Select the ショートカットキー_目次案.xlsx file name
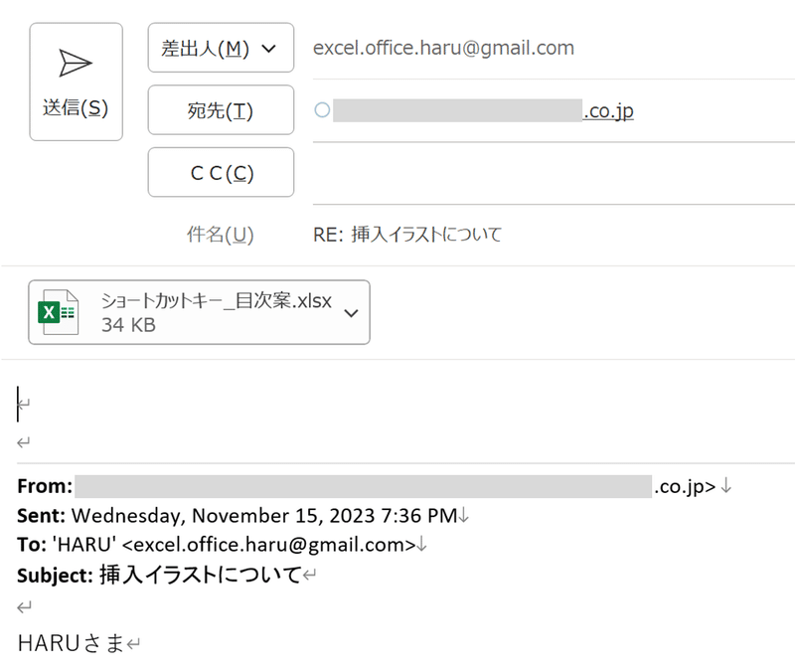 point(216,301)
